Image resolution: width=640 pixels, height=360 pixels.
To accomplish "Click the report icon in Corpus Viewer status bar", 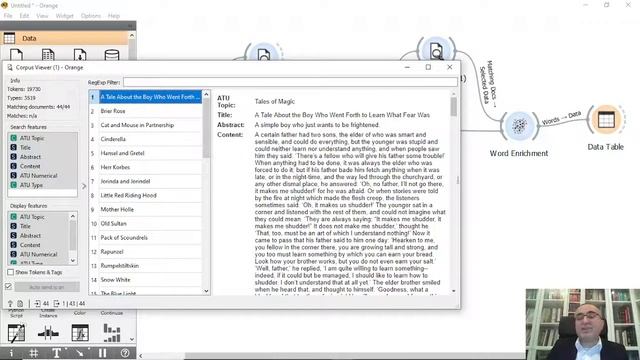I will click(x=20, y=304).
